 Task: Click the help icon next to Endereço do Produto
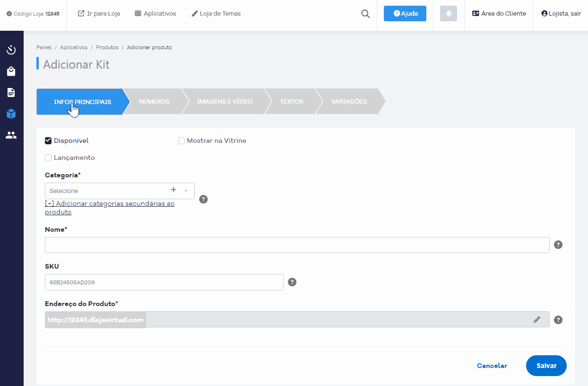(558, 320)
